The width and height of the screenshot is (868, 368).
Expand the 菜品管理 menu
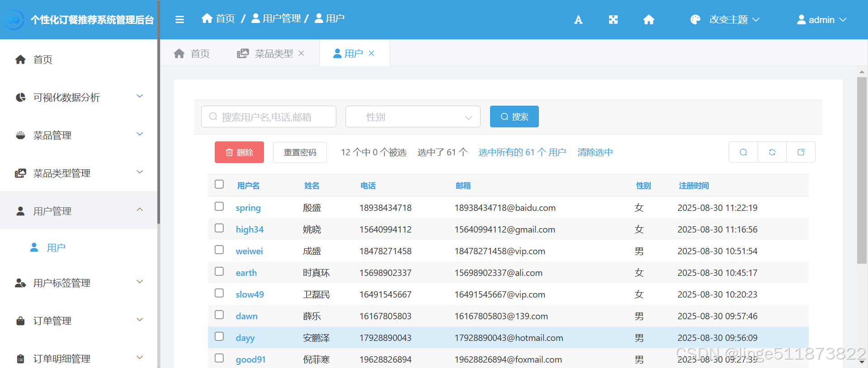click(140, 134)
